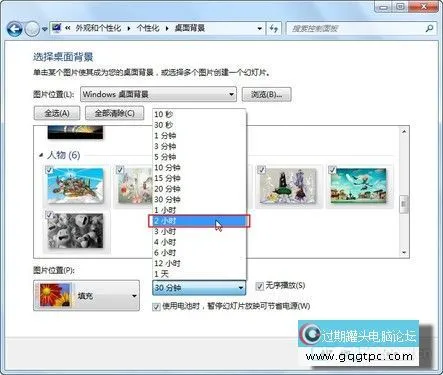This screenshot has height=375, width=443.
Task: Go to 个性化 breadcrumb
Action: click(148, 28)
